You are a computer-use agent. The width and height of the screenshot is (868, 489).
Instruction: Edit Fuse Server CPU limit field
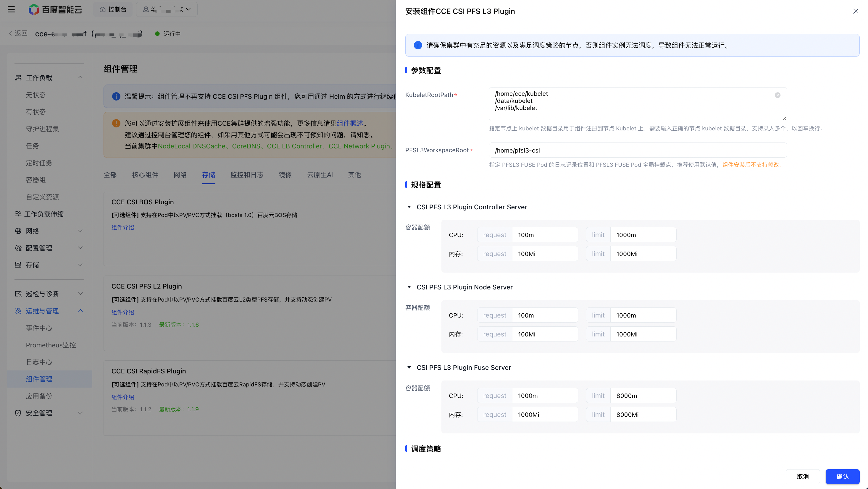tap(643, 396)
